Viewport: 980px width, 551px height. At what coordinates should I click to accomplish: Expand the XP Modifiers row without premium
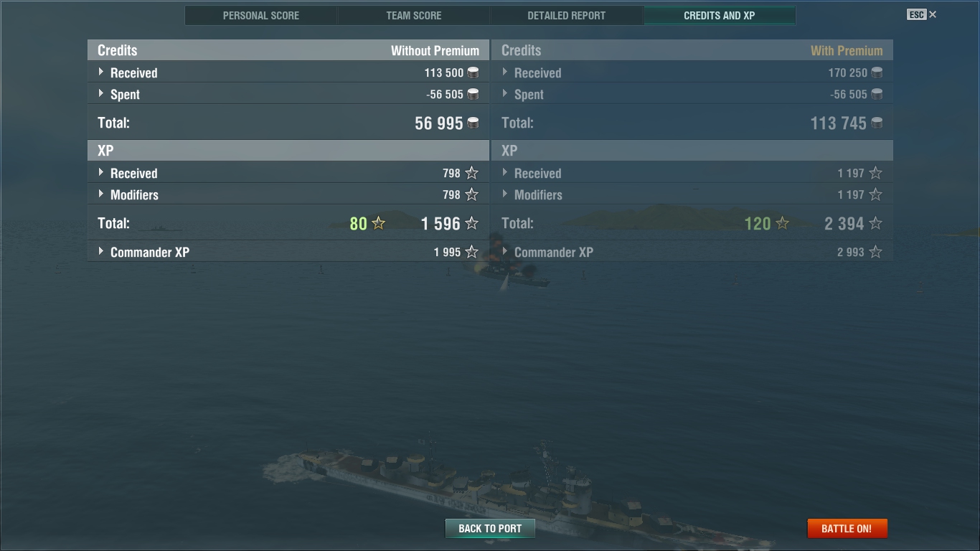[288, 194]
